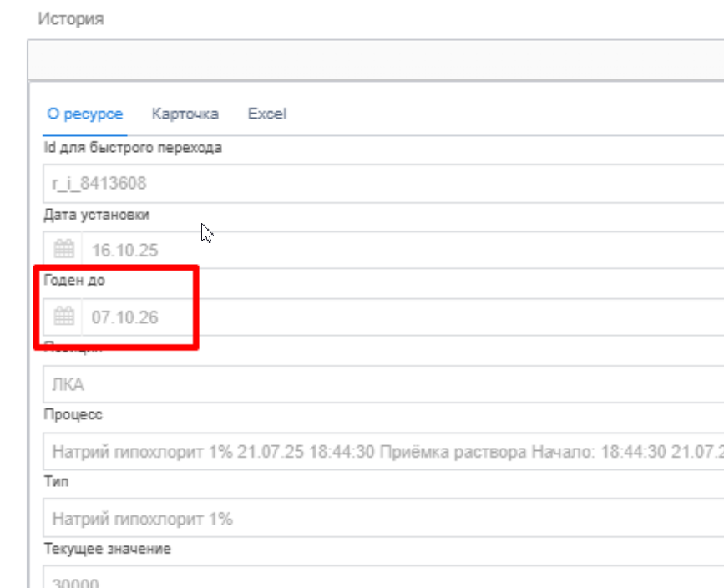Click the field containing ЛКА
Image resolution: width=724 pixels, height=588 pixels.
point(383,384)
